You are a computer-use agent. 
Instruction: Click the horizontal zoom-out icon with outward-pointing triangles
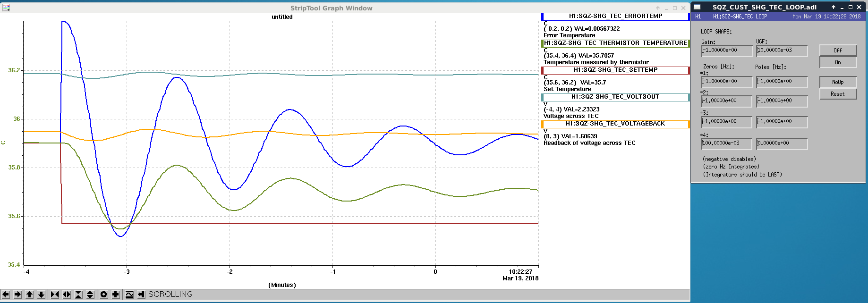(67, 295)
